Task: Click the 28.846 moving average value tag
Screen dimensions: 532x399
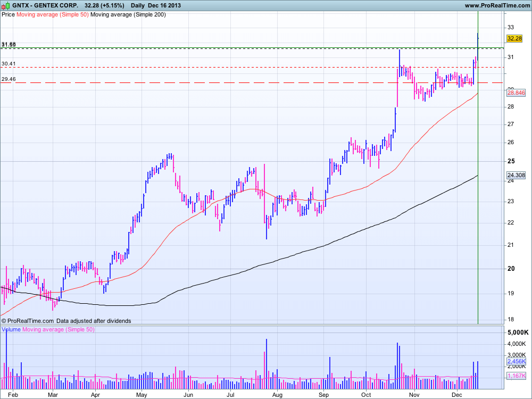Action: (516, 93)
